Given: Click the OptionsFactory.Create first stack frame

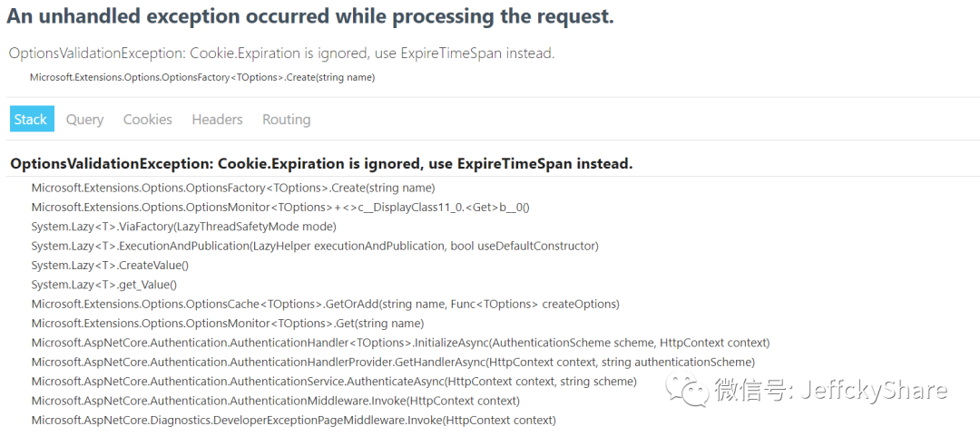Looking at the screenshot, I should [233, 188].
